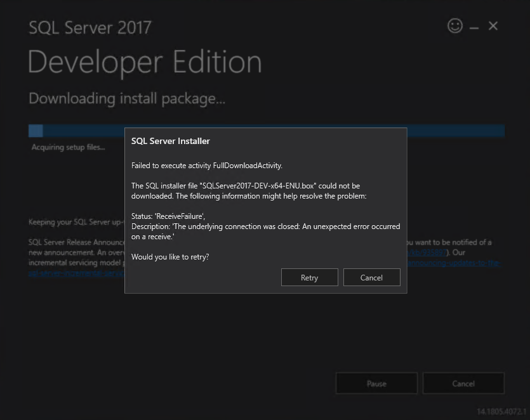Pause the install package download
The image size is (530, 420).
(376, 383)
